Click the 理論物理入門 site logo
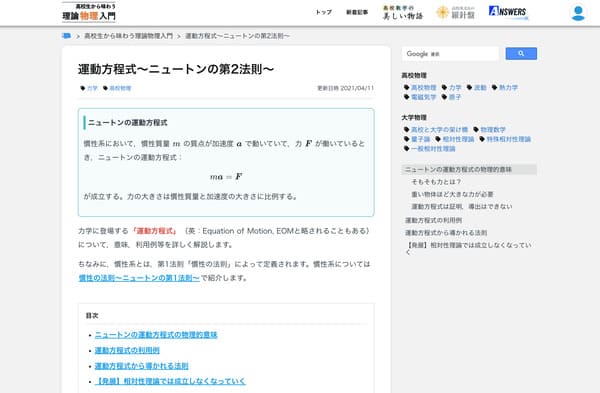Image resolution: width=600 pixels, height=393 pixels. pyautogui.click(x=89, y=12)
